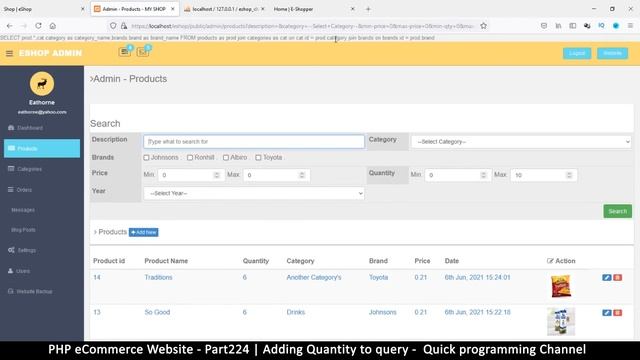
Task: Click the Website button in header
Action: (612, 53)
